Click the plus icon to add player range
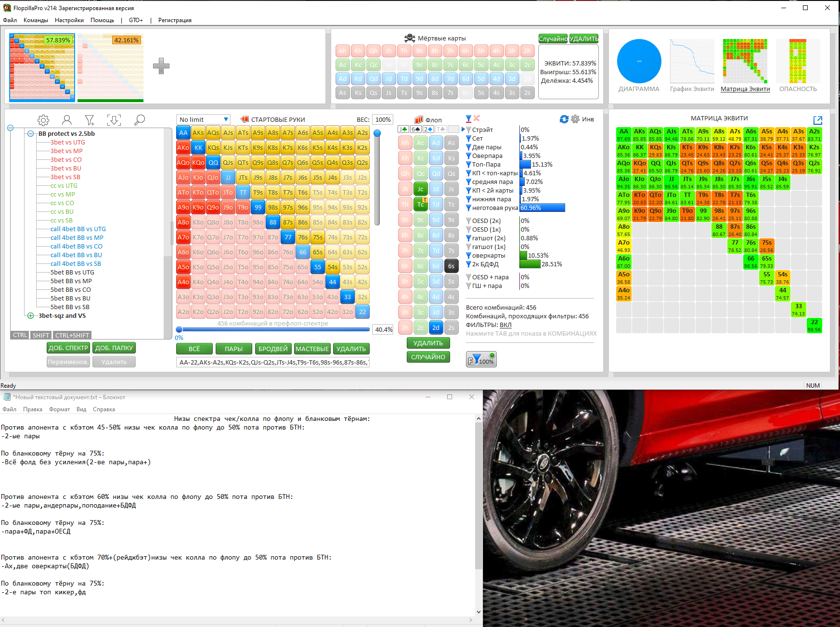Viewport: 840px width, 627px height. coord(161,66)
